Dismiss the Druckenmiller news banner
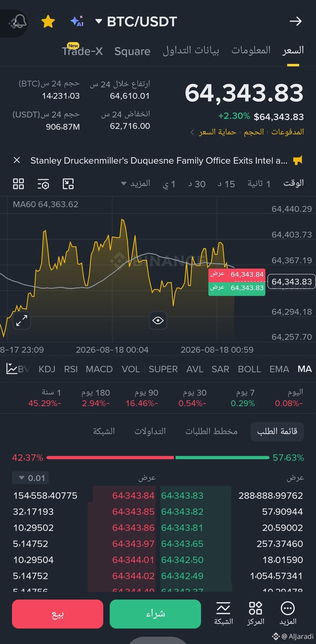This screenshot has height=644, width=316. coord(17,160)
